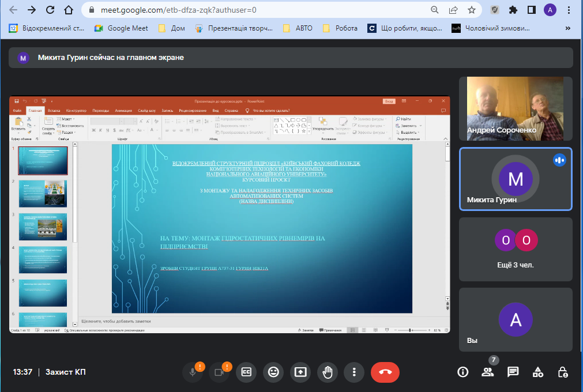Bookmark this page with star icon

click(x=472, y=10)
